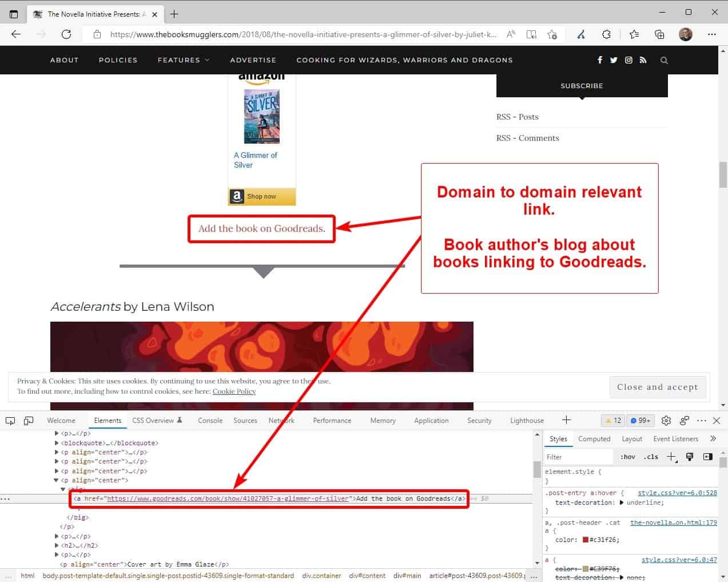Image resolution: width=728 pixels, height=582 pixels.
Task: Add this page to favorites
Action: pyautogui.click(x=552, y=34)
